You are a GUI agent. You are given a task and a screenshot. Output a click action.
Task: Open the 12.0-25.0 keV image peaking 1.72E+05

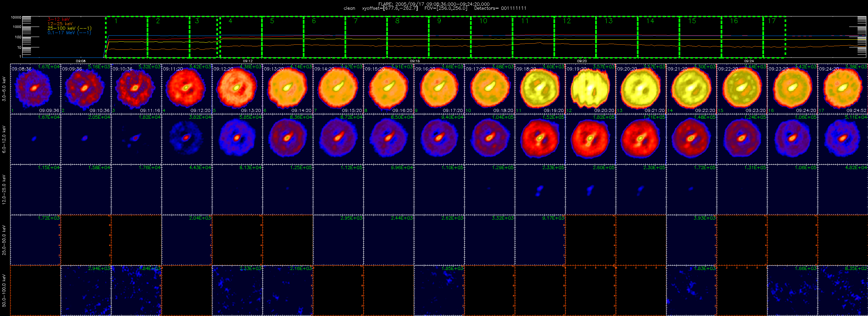pyautogui.click(x=692, y=190)
